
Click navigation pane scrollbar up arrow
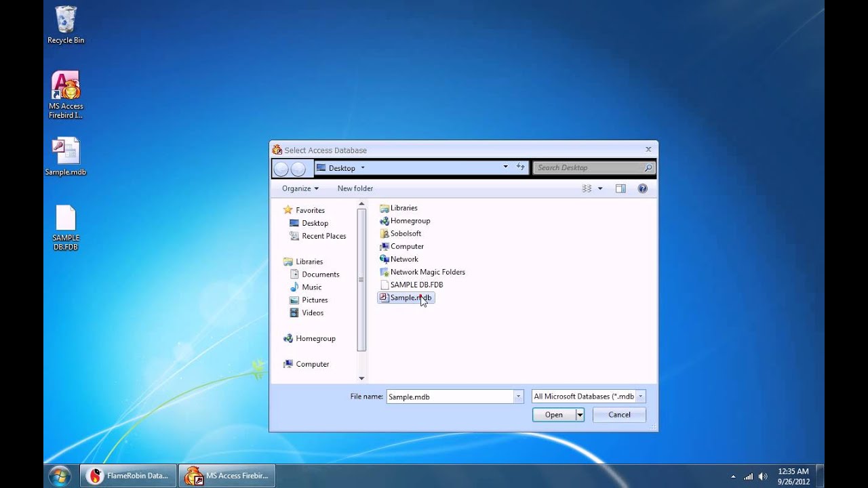pos(361,203)
